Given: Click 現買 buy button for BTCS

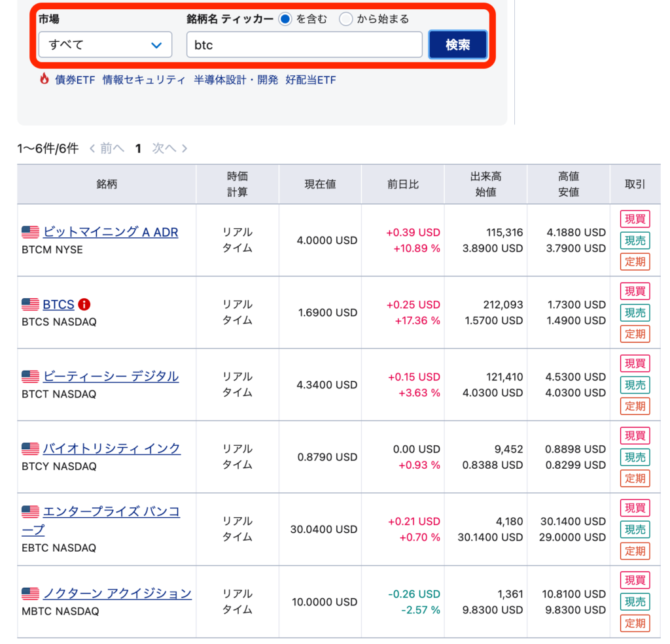Looking at the screenshot, I should click(635, 291).
